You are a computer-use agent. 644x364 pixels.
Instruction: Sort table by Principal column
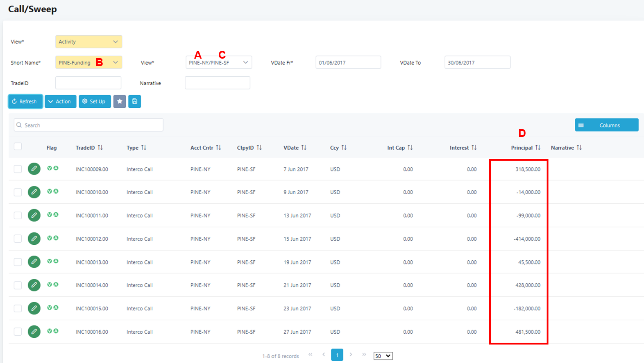537,148
